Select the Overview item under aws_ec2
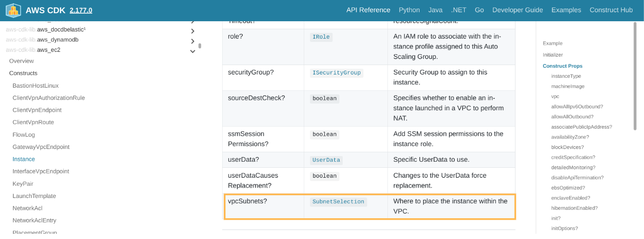Screen dimensions: 644x239 (21, 61)
